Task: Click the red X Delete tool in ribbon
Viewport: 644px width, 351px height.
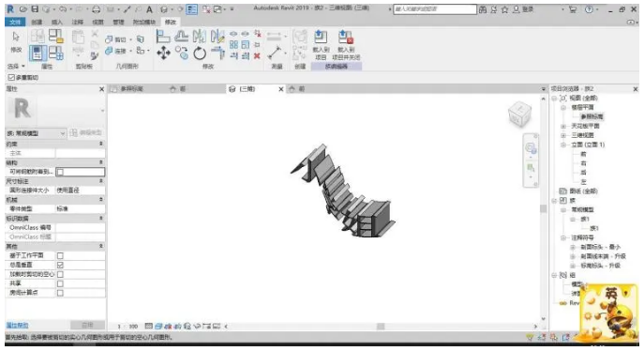Action: (257, 56)
